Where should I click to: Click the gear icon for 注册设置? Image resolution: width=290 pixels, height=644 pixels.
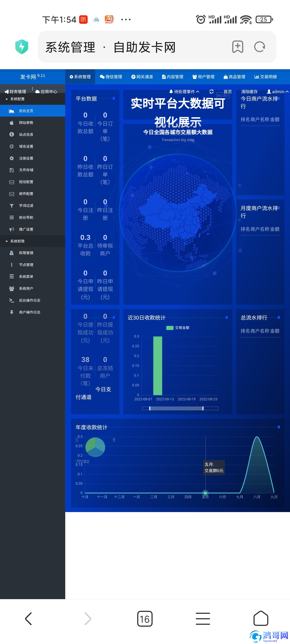coord(11,158)
